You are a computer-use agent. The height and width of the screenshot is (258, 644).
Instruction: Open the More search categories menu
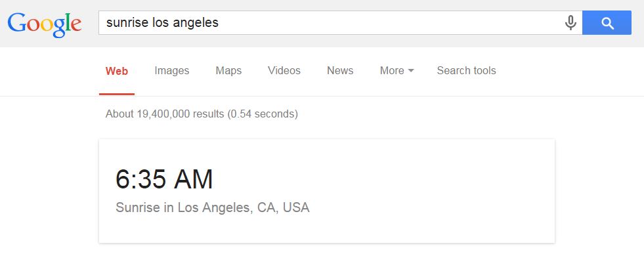[x=397, y=71]
